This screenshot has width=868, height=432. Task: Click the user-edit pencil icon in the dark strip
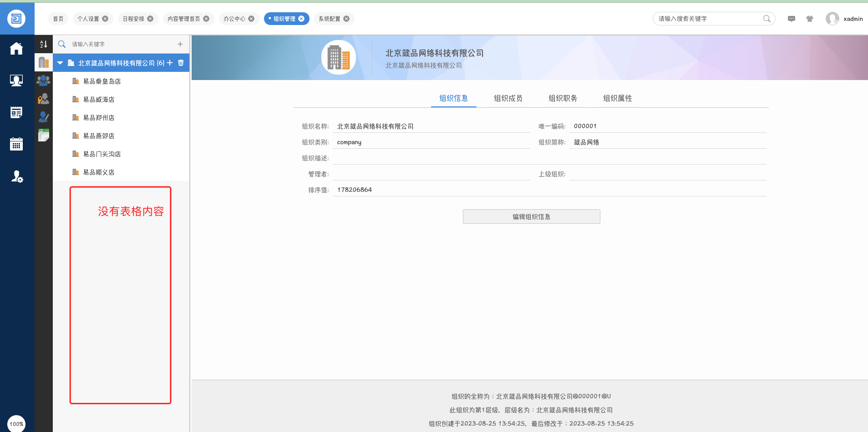pyautogui.click(x=44, y=117)
